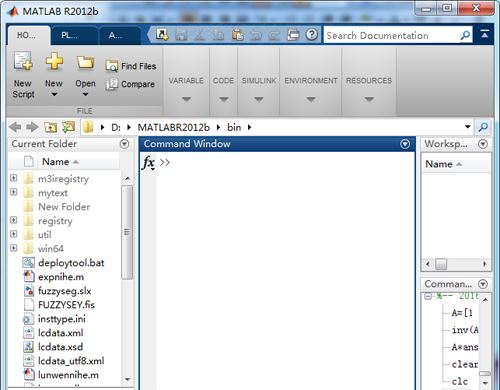This screenshot has height=390, width=500.
Task: Click the Paste icon in quick access toolbar
Action: tap(237, 35)
